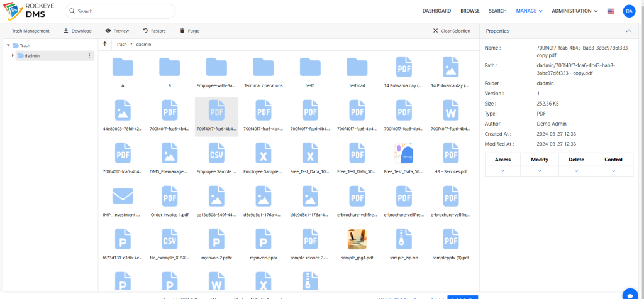Open the DA user avatar menu

629,11
